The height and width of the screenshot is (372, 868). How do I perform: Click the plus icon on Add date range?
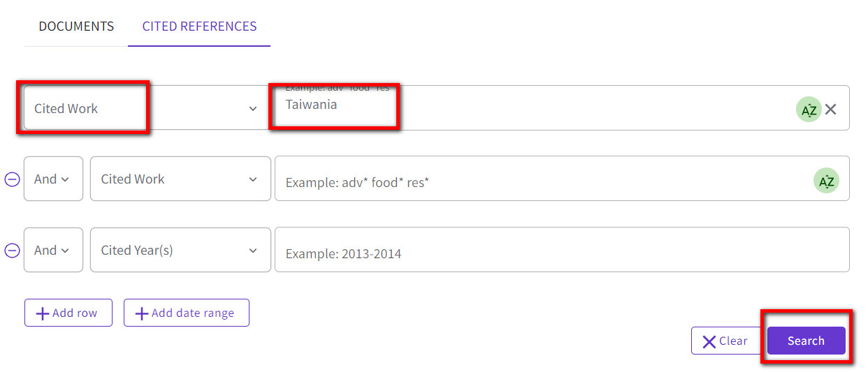click(142, 313)
